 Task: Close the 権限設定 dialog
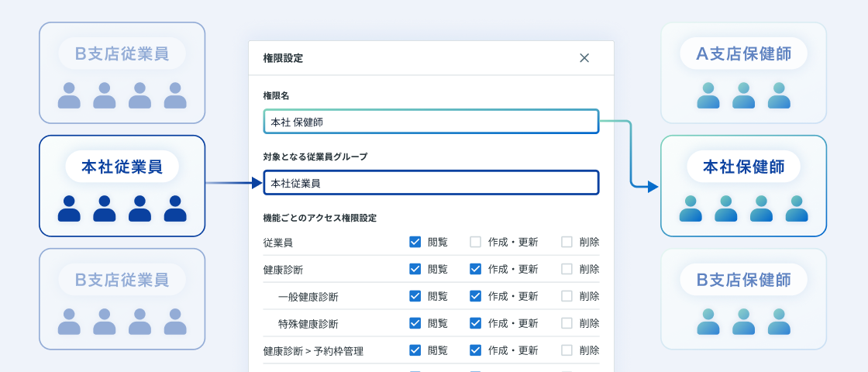(584, 58)
